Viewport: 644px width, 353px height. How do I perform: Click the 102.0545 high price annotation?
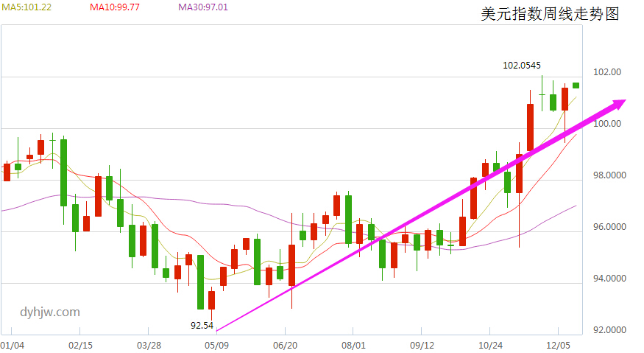pyautogui.click(x=521, y=65)
